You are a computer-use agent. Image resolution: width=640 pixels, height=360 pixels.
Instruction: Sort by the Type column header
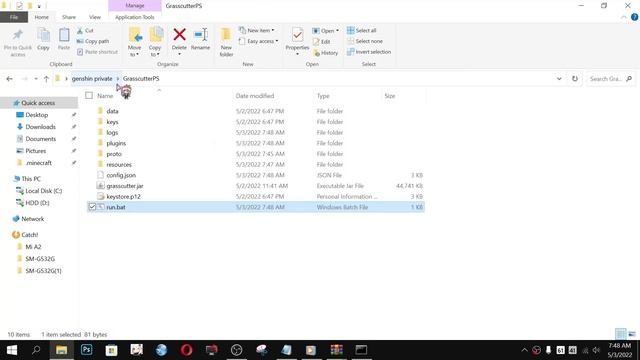(323, 96)
